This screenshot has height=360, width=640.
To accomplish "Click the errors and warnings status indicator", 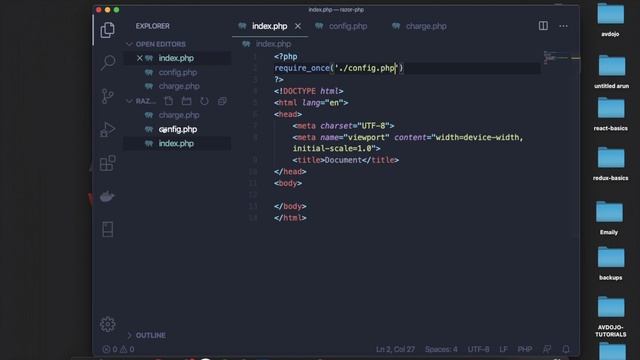I will click(x=118, y=349).
